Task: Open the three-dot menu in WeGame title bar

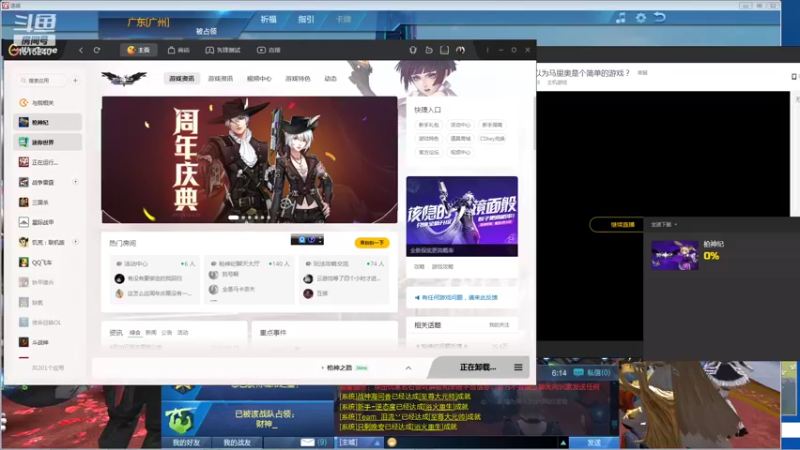Action: [x=487, y=50]
